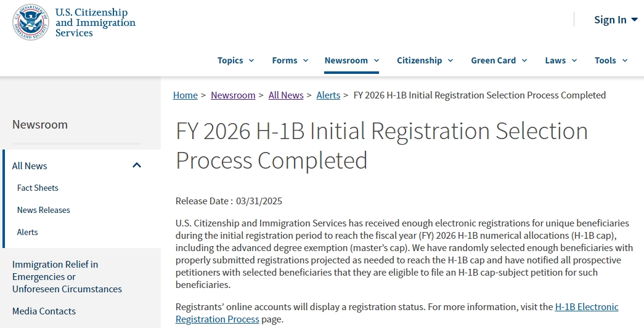Open News Releases in the sidebar
644x328 pixels.
[44, 210]
